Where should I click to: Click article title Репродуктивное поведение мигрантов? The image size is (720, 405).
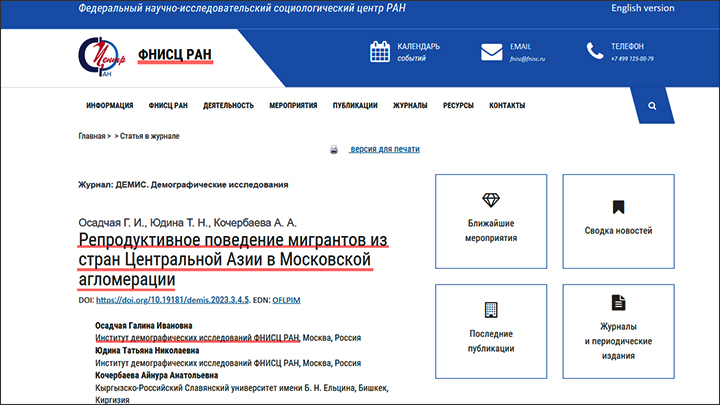click(233, 259)
